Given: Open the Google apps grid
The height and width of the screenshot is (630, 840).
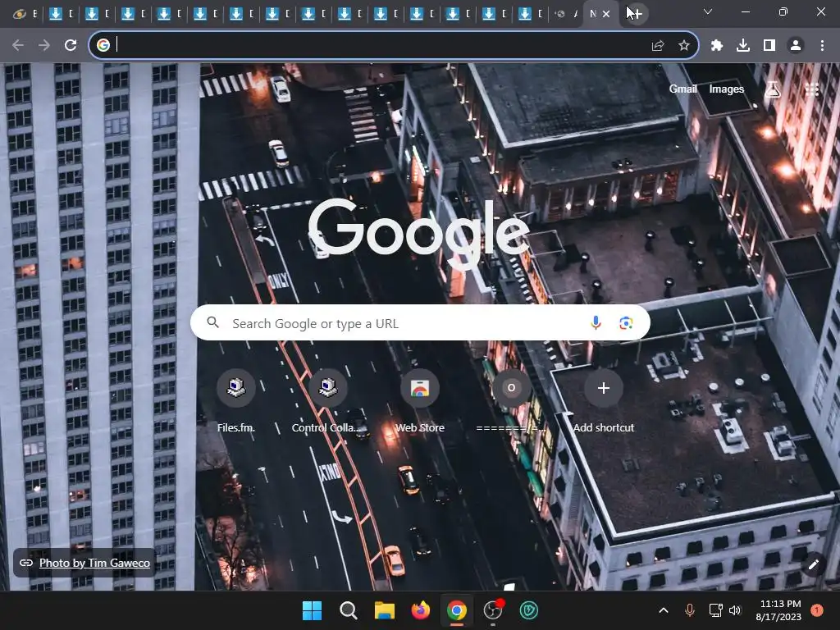Looking at the screenshot, I should [811, 89].
